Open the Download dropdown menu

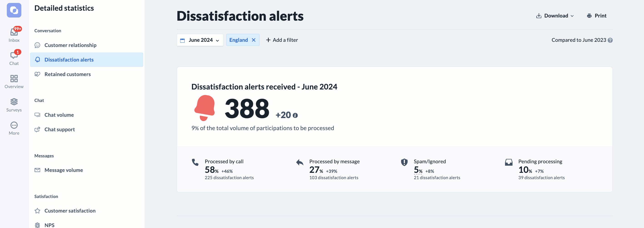(555, 16)
